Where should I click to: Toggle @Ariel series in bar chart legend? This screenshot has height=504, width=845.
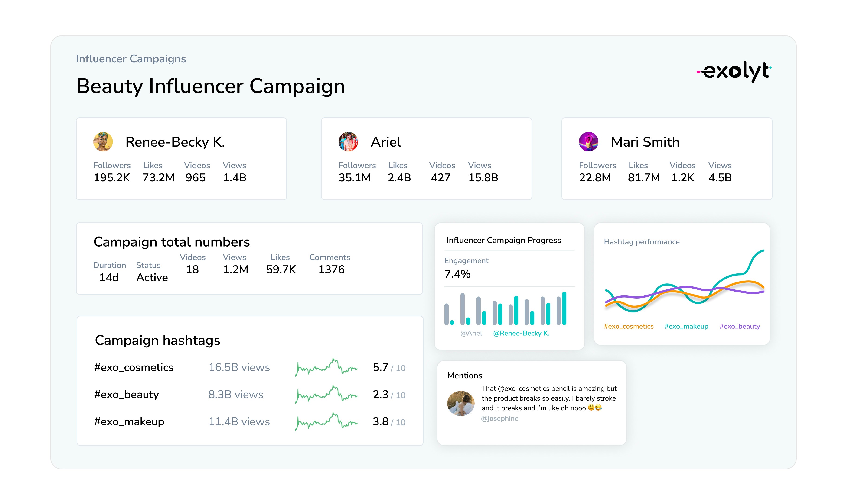(x=471, y=333)
